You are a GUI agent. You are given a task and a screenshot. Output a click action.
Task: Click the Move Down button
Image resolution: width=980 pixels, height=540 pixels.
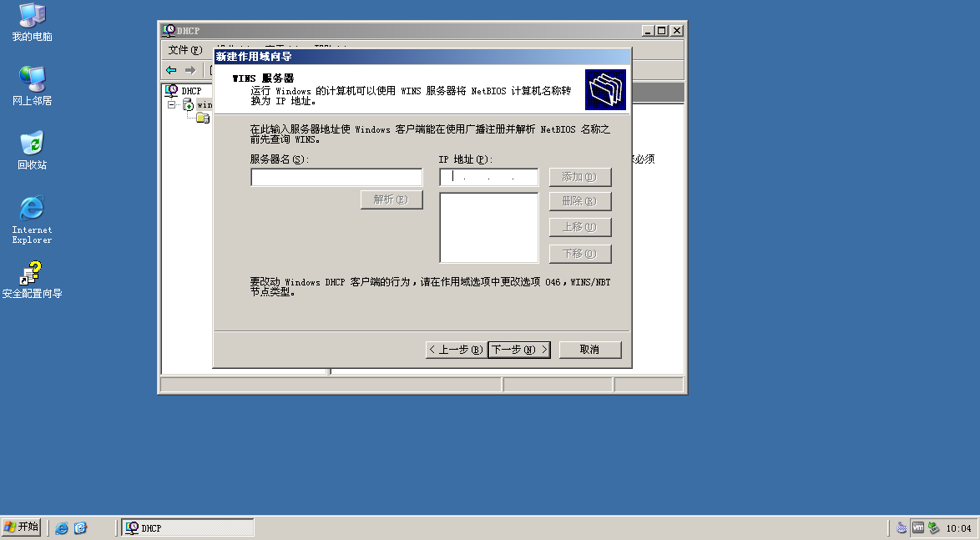580,254
